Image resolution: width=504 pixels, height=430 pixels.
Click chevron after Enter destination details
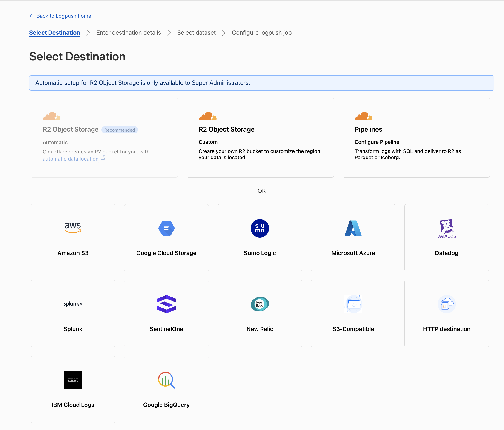coord(169,33)
